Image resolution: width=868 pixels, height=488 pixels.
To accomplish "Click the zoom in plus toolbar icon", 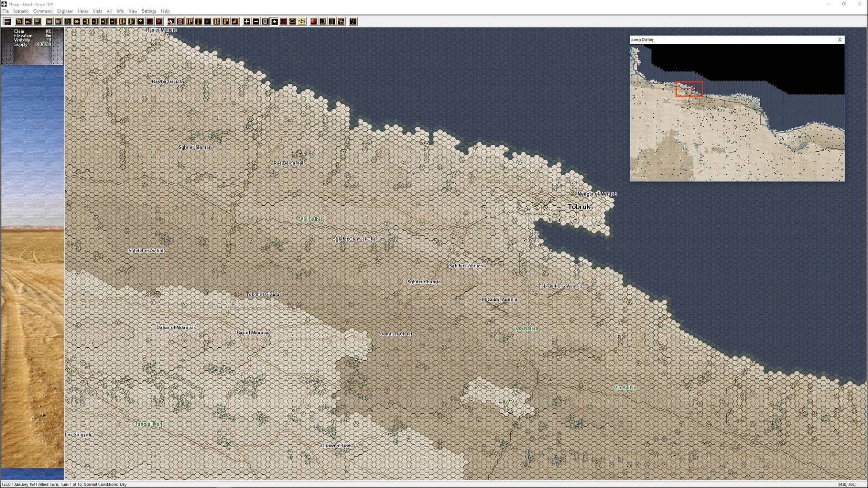I will [246, 21].
